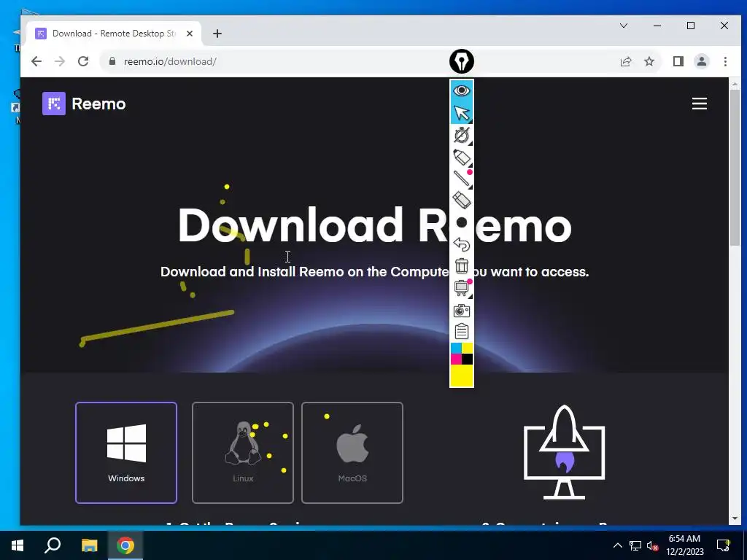Open the brush size dot selector

point(462,222)
